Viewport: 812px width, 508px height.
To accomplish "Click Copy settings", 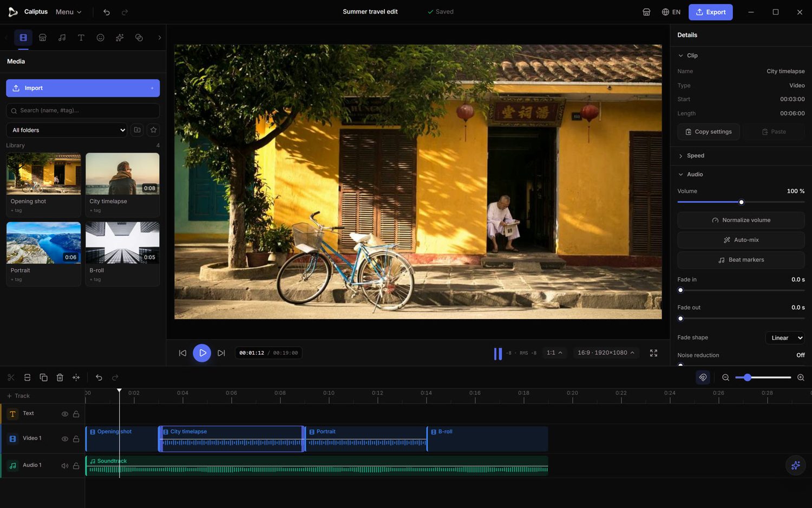I will pyautogui.click(x=709, y=132).
